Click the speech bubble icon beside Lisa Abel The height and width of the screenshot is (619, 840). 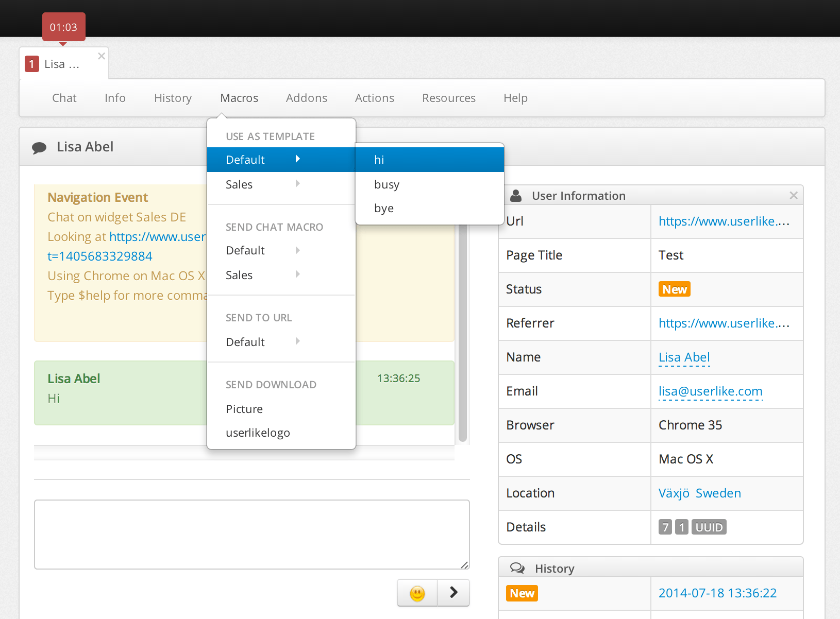39,148
